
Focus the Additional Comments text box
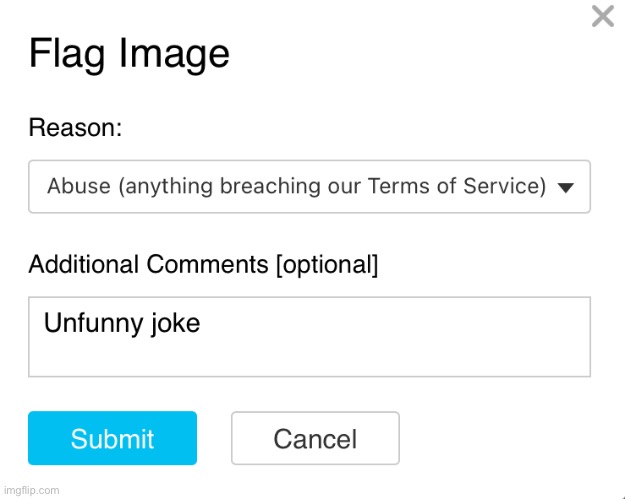(309, 337)
